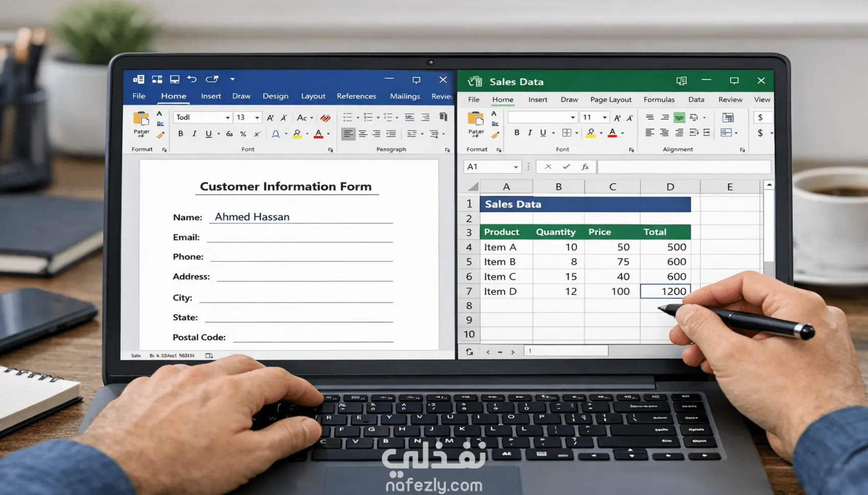The width and height of the screenshot is (868, 495).
Task: Open Excel's fill color dropdown arrow
Action: [x=601, y=133]
